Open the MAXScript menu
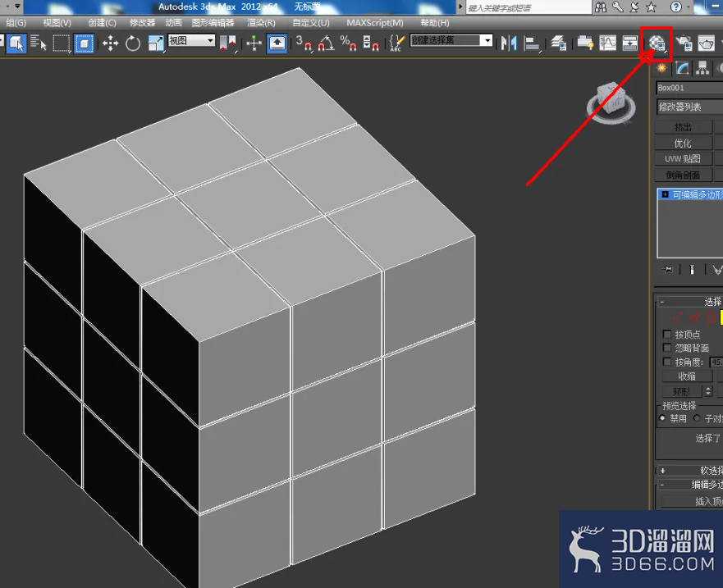The width and height of the screenshot is (723, 588). tap(375, 23)
